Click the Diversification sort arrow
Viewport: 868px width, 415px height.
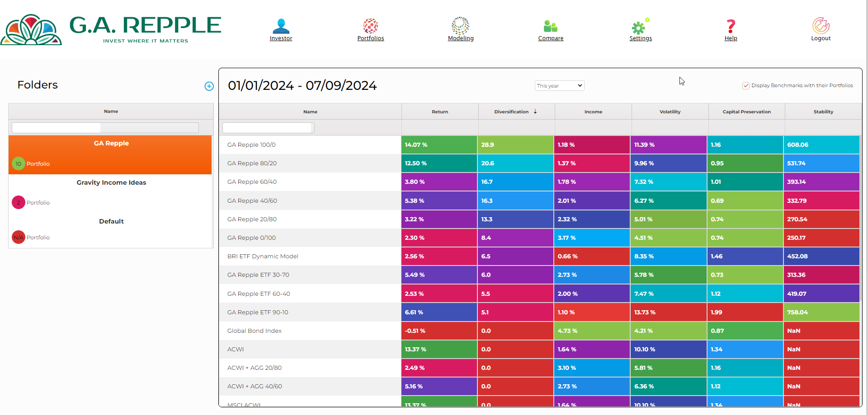click(x=535, y=112)
